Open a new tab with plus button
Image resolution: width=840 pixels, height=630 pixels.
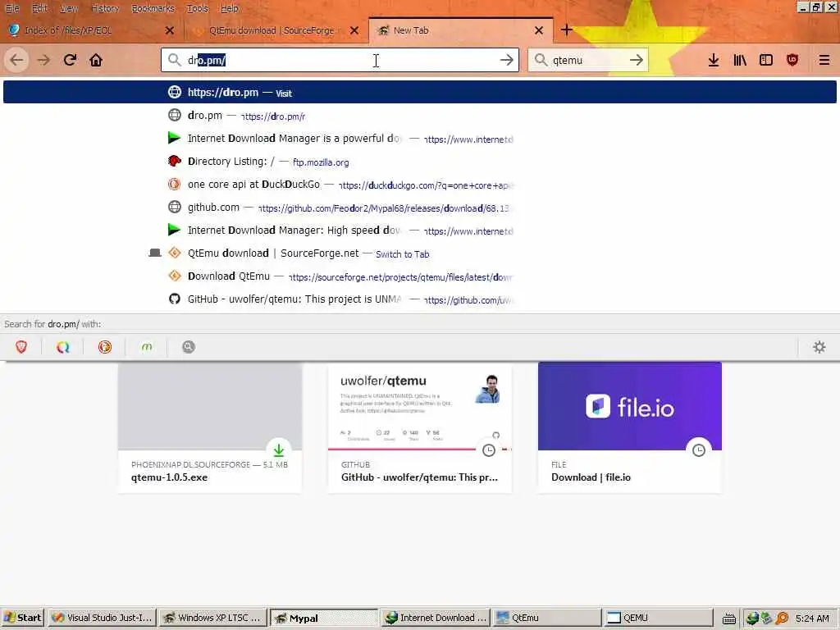[x=566, y=30]
